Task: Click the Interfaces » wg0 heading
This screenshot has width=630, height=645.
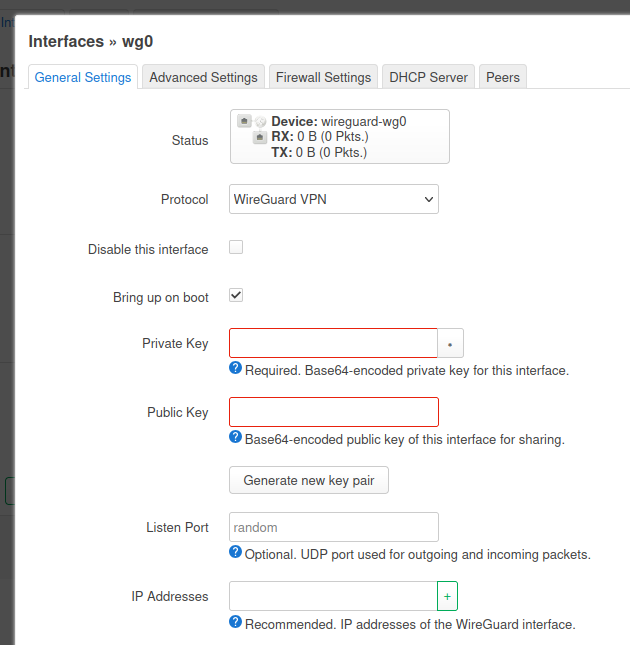Action: point(91,42)
